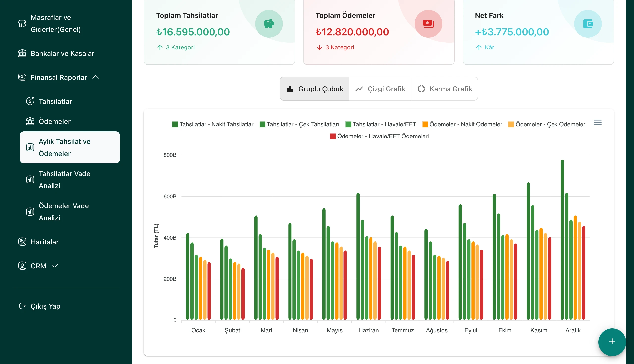Open the chart hamburger menu icon

coord(597,122)
